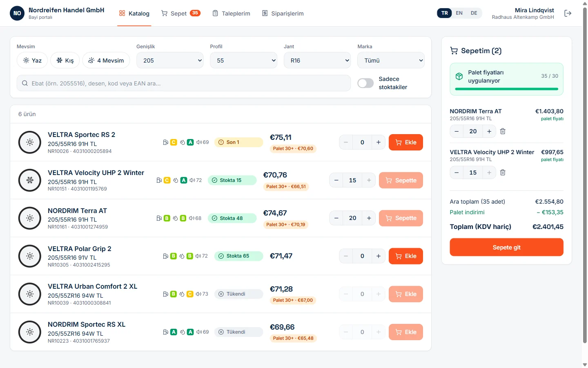Viewport: 588px width, 368px height.
Task: Select the Yaz season filter
Action: click(32, 61)
